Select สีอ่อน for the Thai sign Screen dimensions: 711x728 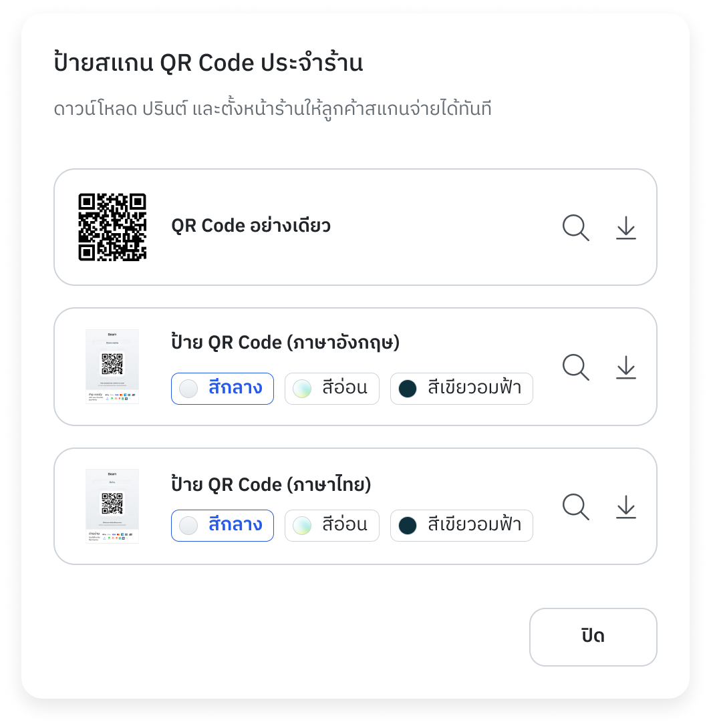pyautogui.click(x=332, y=526)
